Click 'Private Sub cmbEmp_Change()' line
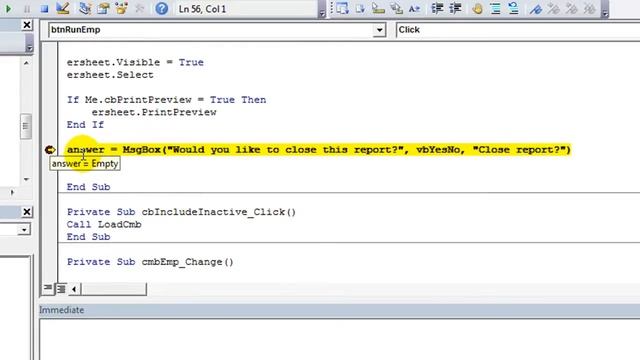 point(150,262)
